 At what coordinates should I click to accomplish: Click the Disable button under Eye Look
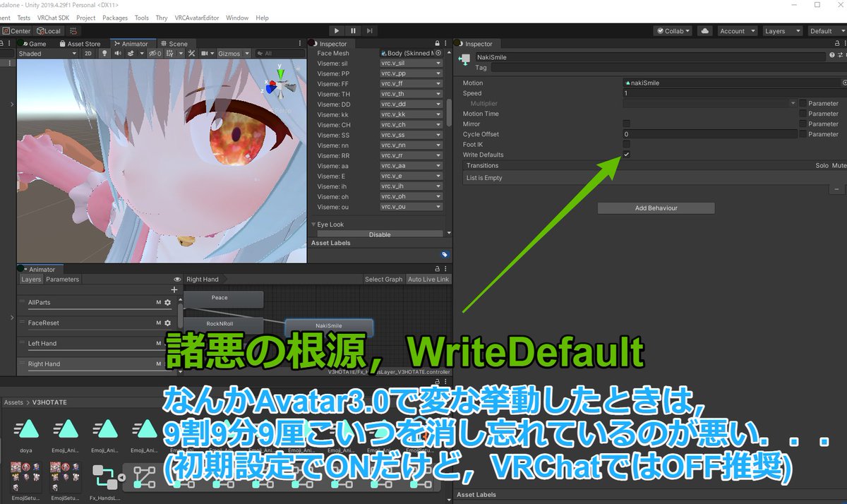coord(380,234)
